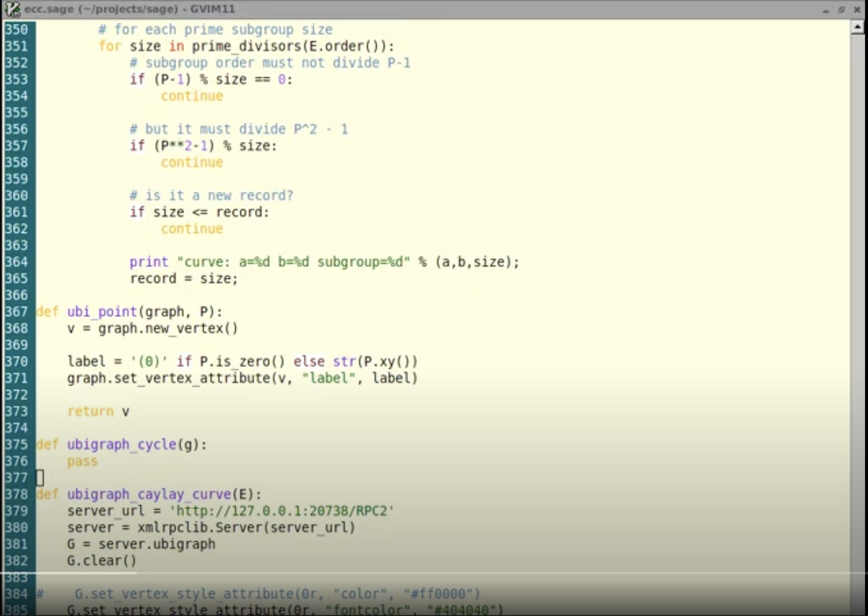The width and height of the screenshot is (868, 616).
Task: Click G.clear() call on line 382
Action: 101,561
